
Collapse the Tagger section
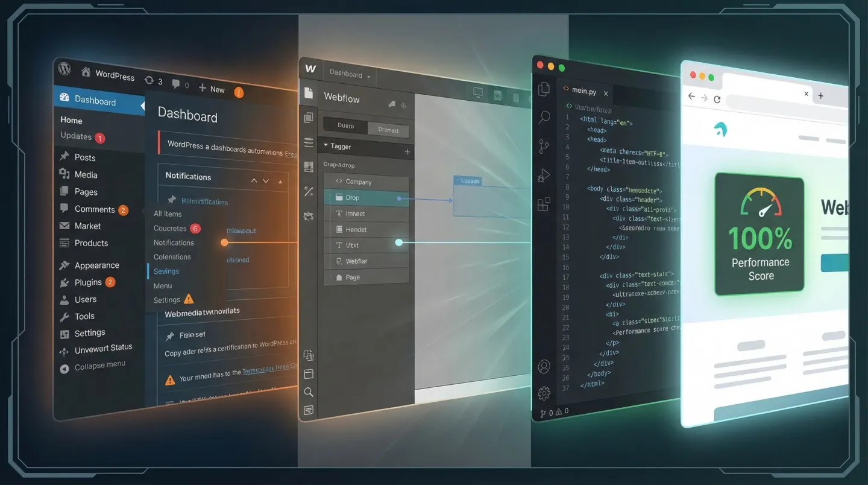point(326,146)
